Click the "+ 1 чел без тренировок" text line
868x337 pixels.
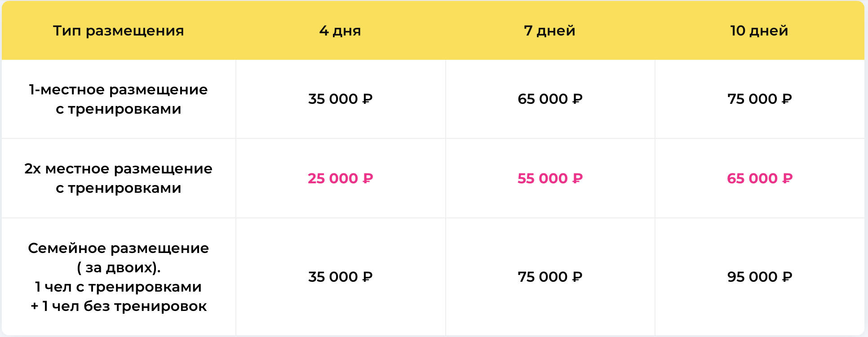tap(119, 306)
